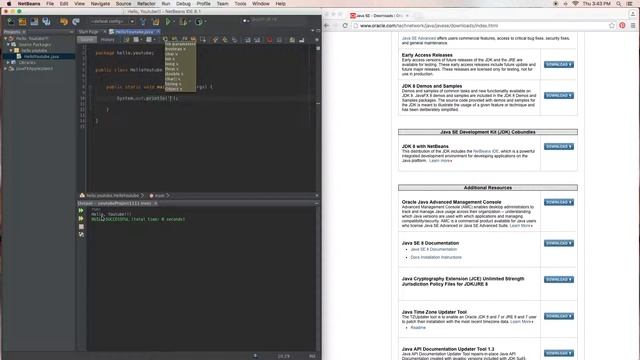Click Uncomment icon in editor toolbar
The width and height of the screenshot is (640, 360).
point(302,40)
